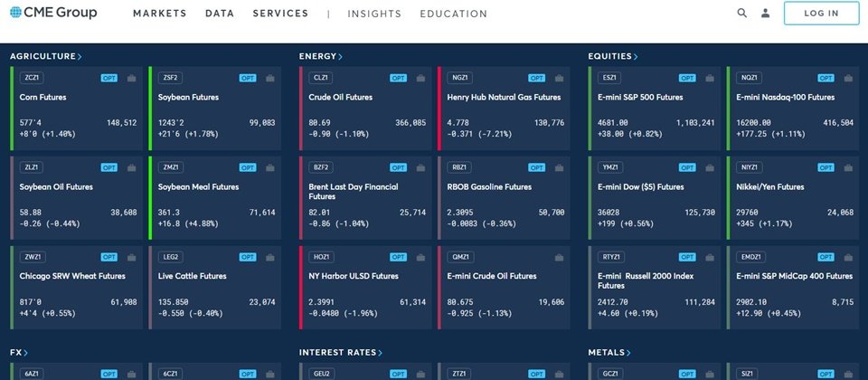Open RBOB Gasoline Futures title link

489,186
